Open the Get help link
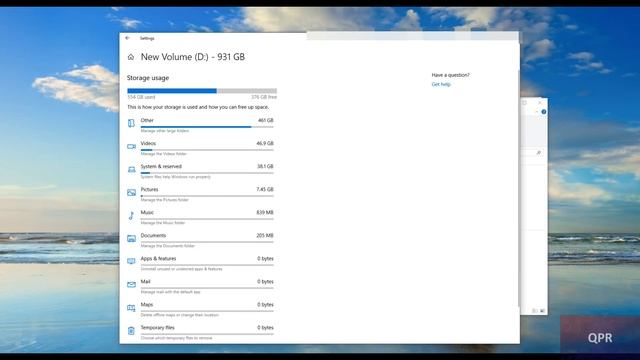 pos(441,84)
